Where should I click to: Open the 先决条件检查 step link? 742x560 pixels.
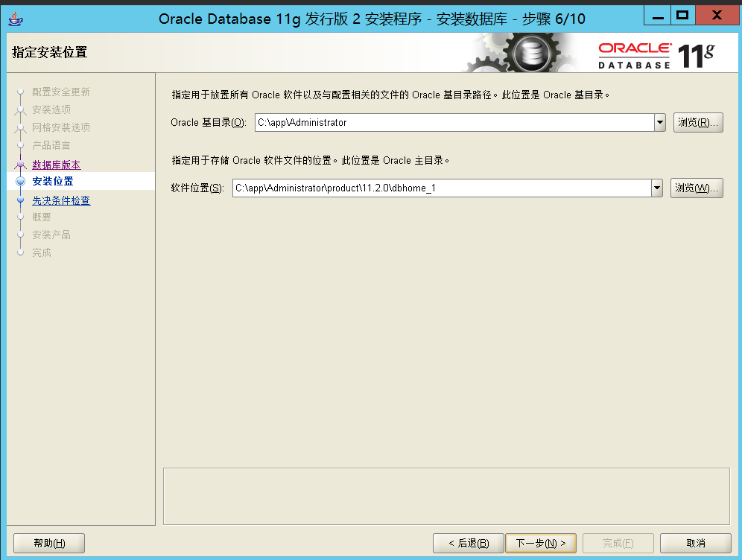click(x=61, y=200)
